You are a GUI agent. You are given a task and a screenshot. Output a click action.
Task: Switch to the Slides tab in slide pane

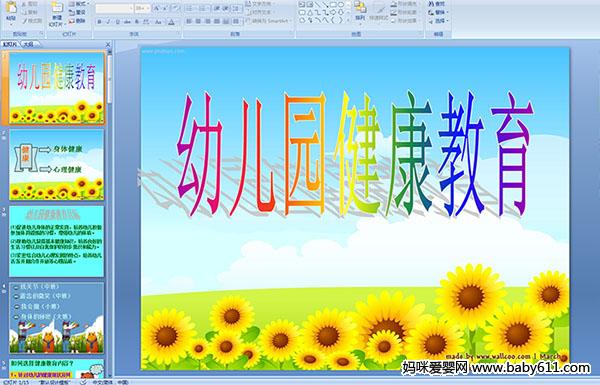coord(10,44)
